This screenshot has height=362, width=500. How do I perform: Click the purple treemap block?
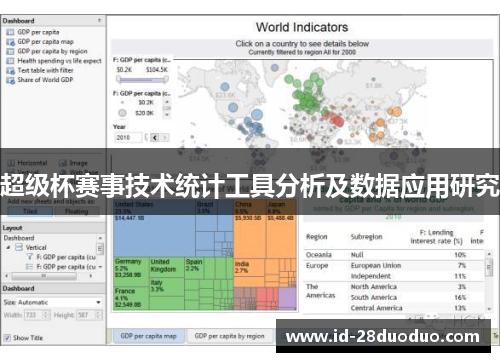coord(287,298)
